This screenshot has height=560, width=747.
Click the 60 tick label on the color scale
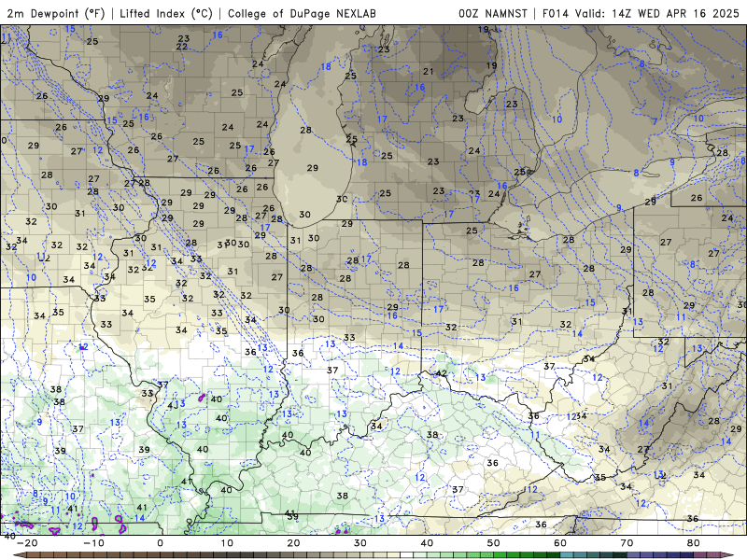coord(560,543)
